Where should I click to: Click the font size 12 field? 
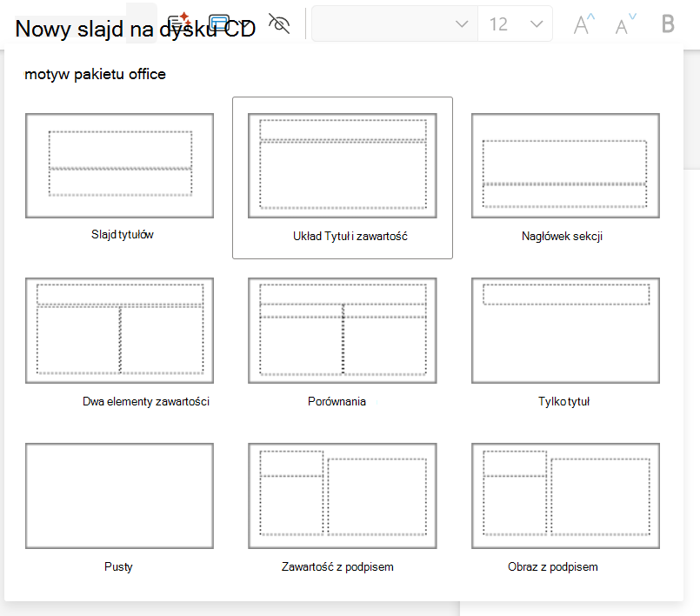click(515, 23)
